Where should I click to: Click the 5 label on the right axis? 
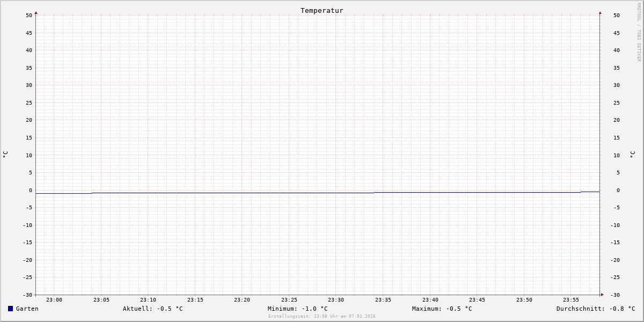point(618,173)
